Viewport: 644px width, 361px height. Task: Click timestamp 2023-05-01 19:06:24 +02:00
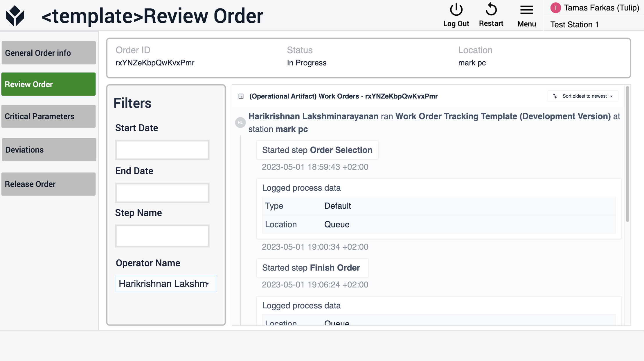click(315, 285)
